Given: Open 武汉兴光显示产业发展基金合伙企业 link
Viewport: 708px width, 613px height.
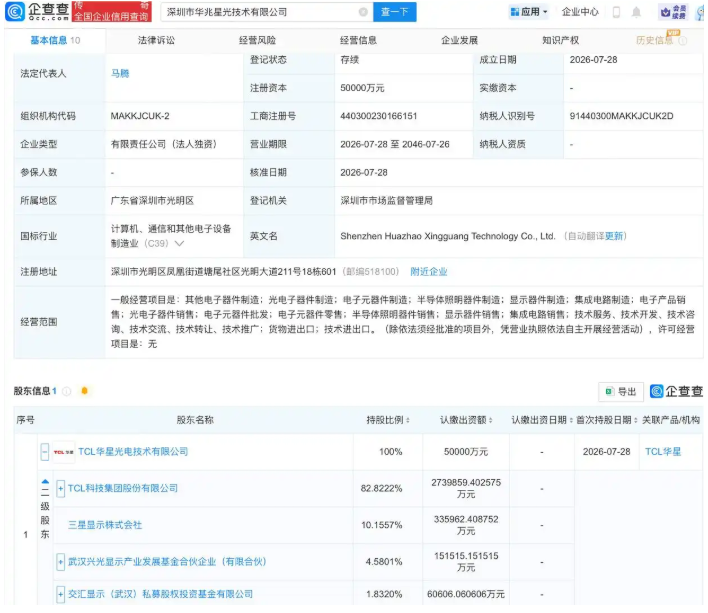Looking at the screenshot, I should click(167, 562).
